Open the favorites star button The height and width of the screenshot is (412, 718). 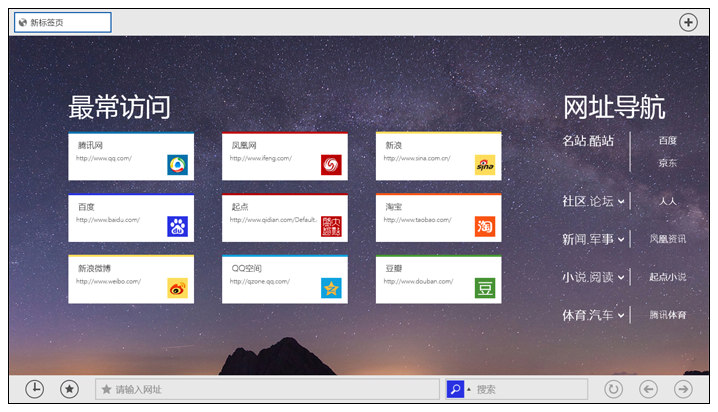[69, 389]
